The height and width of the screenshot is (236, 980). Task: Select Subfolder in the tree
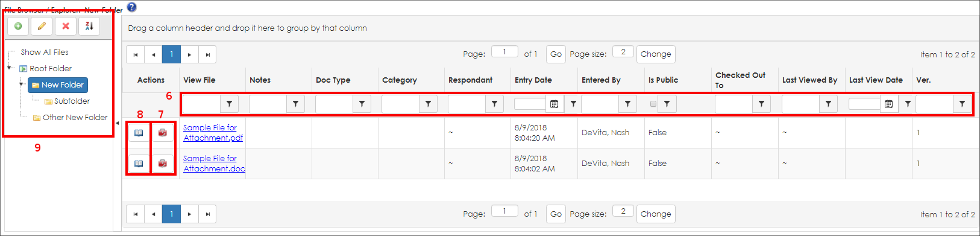(x=72, y=101)
